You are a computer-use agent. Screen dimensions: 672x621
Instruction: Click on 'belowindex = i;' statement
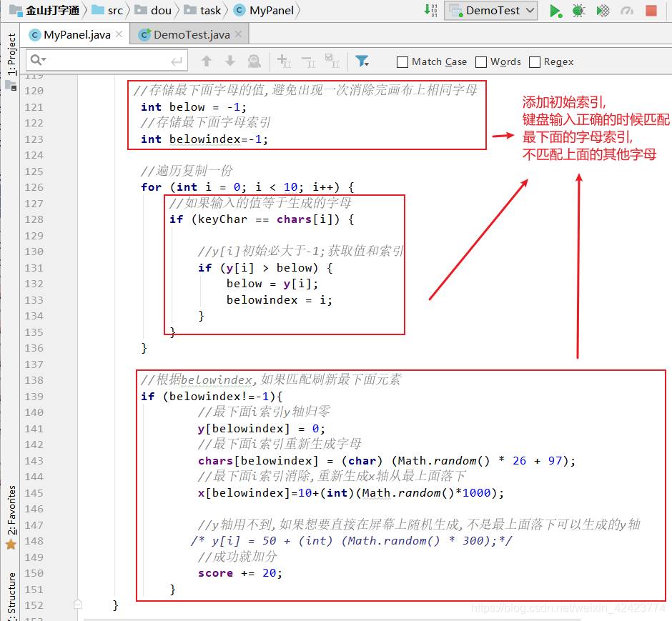point(279,300)
